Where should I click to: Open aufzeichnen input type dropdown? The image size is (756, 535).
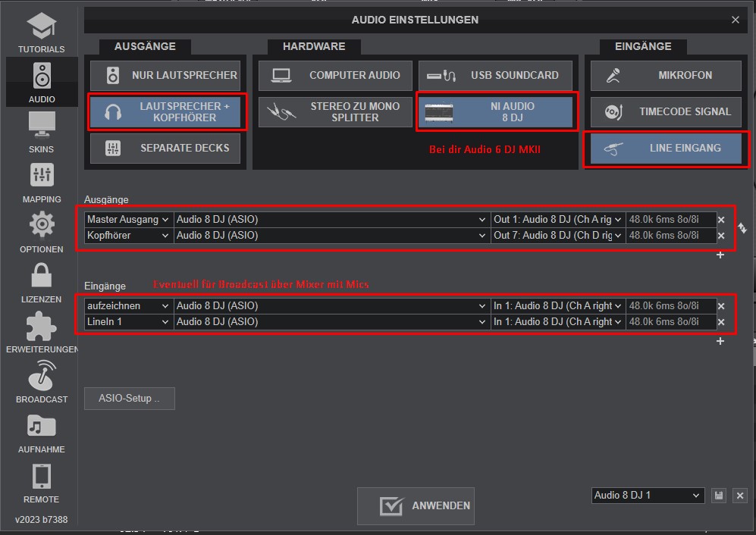(128, 305)
